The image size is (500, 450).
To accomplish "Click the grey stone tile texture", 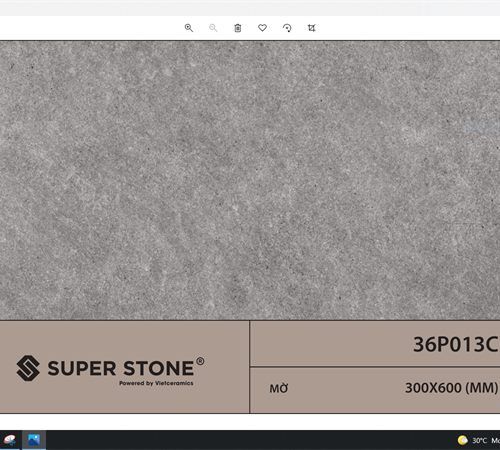I will click(250, 180).
